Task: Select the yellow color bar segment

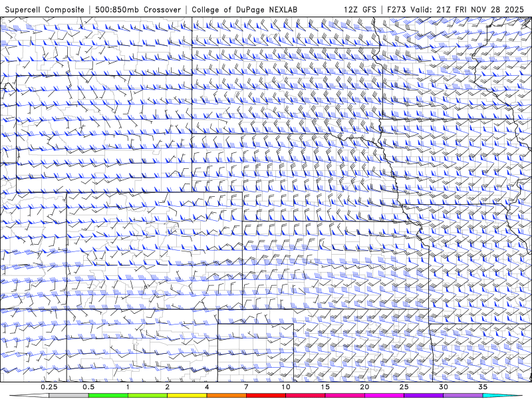Action: click(x=187, y=396)
